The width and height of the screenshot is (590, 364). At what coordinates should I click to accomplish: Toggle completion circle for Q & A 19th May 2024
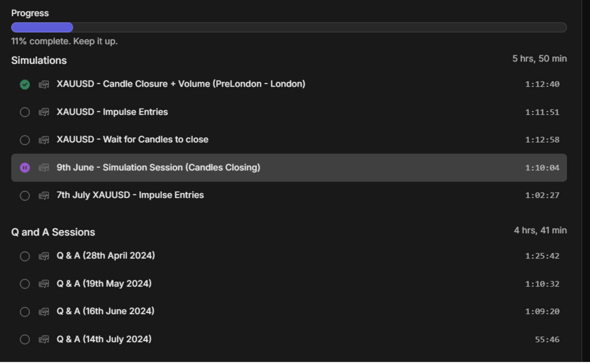click(25, 284)
